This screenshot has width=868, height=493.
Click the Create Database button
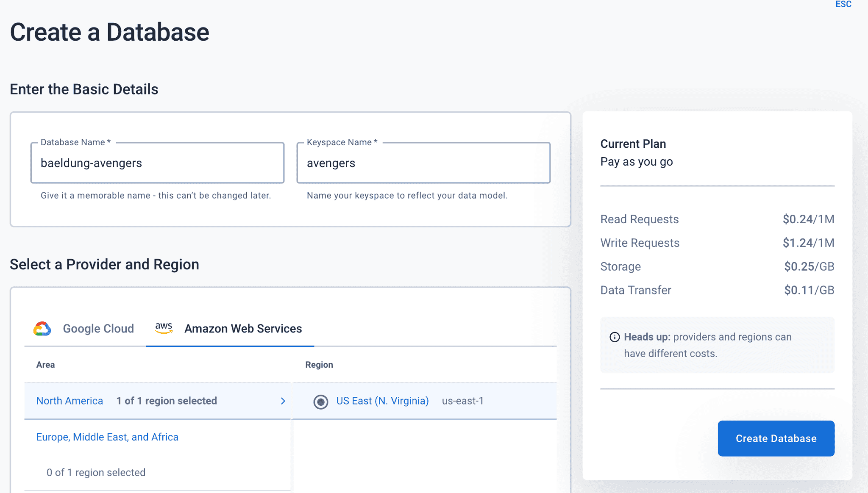[776, 438]
